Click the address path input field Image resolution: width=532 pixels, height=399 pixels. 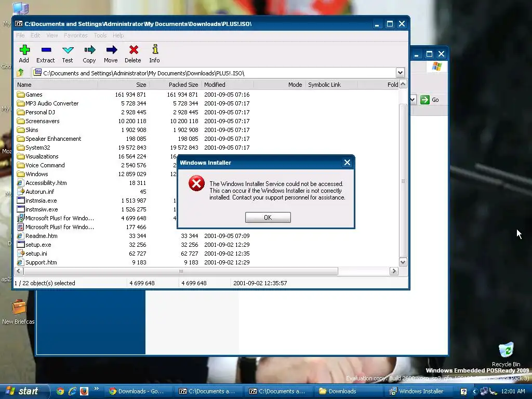pyautogui.click(x=214, y=73)
